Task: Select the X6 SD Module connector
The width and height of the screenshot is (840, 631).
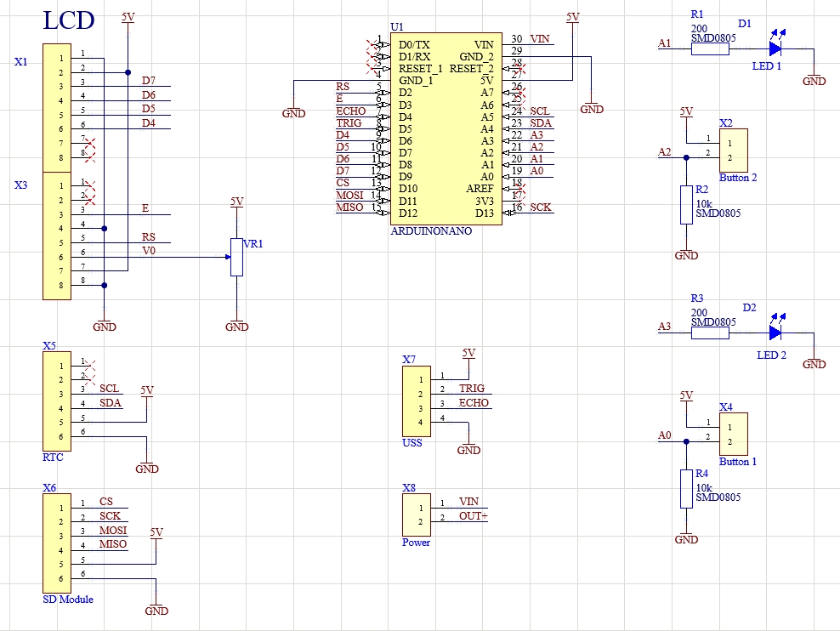Action: point(57,543)
